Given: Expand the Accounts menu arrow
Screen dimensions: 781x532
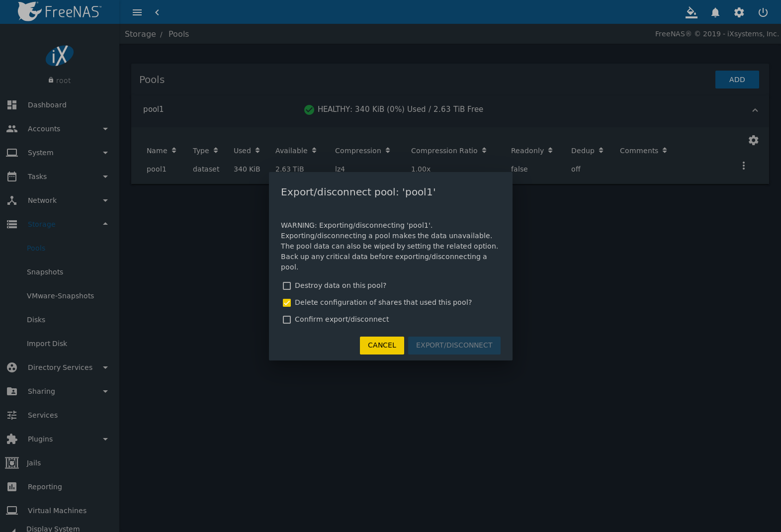Looking at the screenshot, I should tap(105, 129).
